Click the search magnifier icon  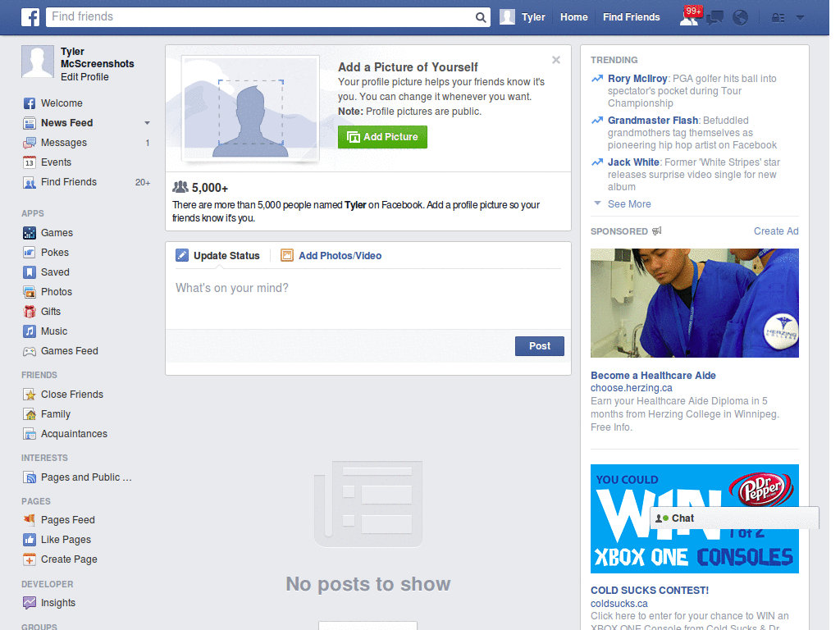click(481, 17)
